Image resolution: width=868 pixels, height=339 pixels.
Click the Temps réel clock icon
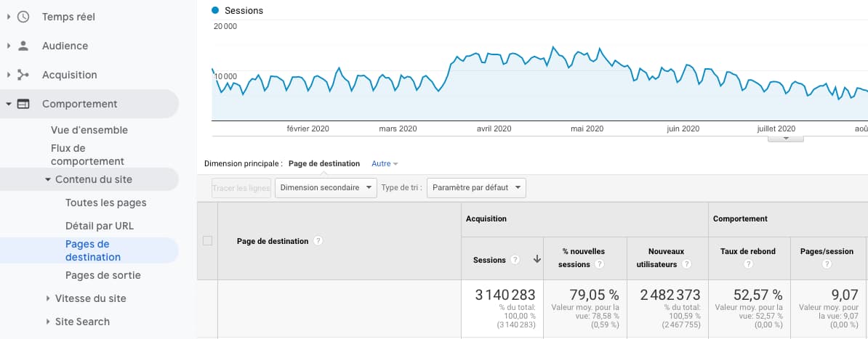point(23,17)
